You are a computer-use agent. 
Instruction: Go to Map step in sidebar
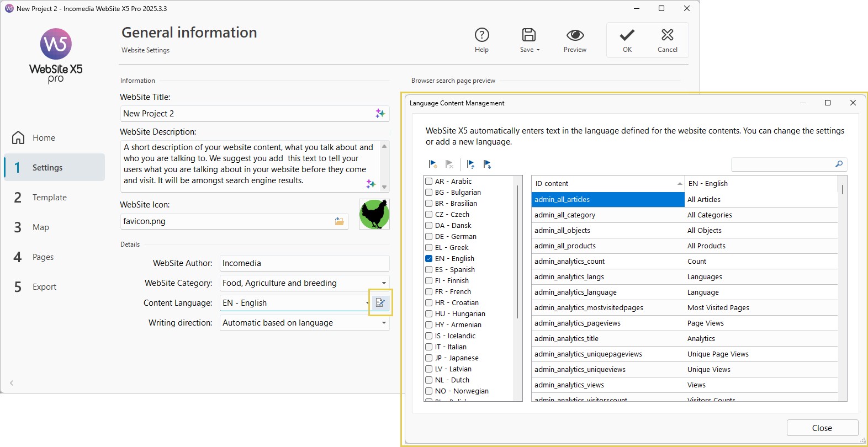tap(54, 227)
